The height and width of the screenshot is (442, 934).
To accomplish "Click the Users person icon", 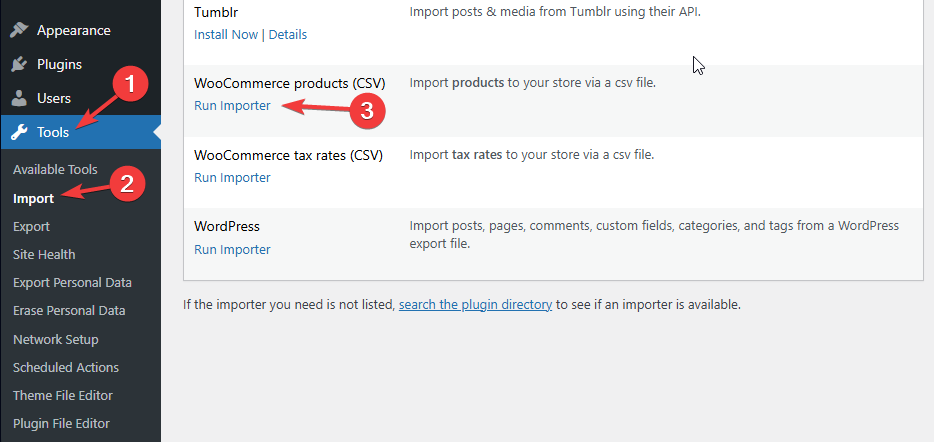I will coord(19,98).
